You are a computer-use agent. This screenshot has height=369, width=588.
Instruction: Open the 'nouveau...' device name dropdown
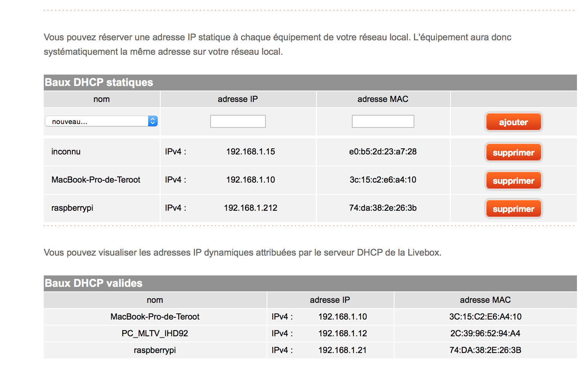tap(101, 121)
